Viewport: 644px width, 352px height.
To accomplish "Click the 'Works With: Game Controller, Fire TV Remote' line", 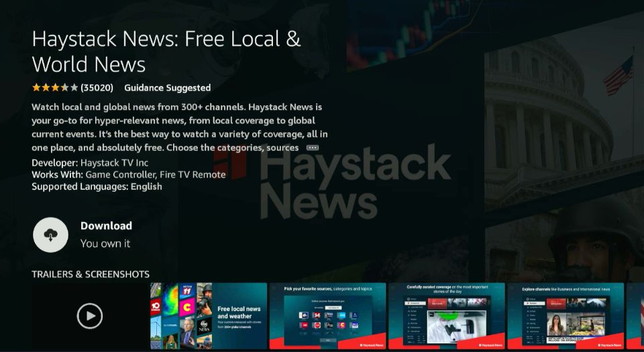I will click(x=129, y=175).
